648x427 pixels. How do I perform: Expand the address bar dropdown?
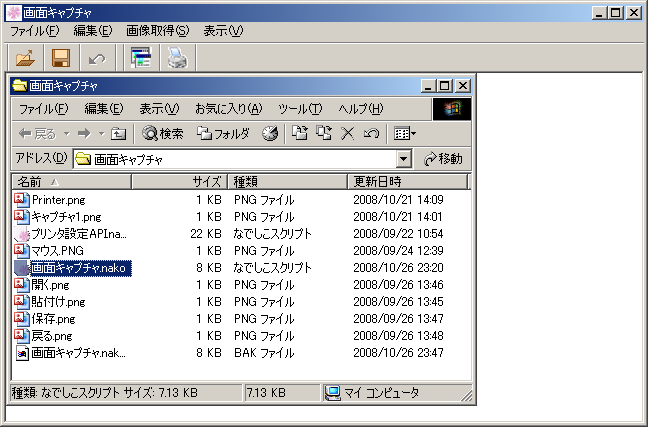(x=403, y=159)
